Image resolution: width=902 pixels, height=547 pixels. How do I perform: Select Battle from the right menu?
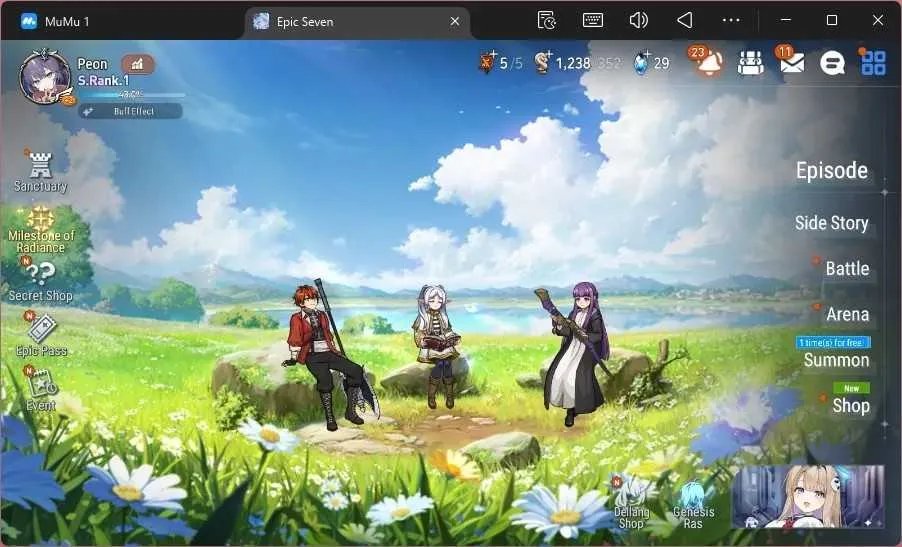click(x=847, y=269)
